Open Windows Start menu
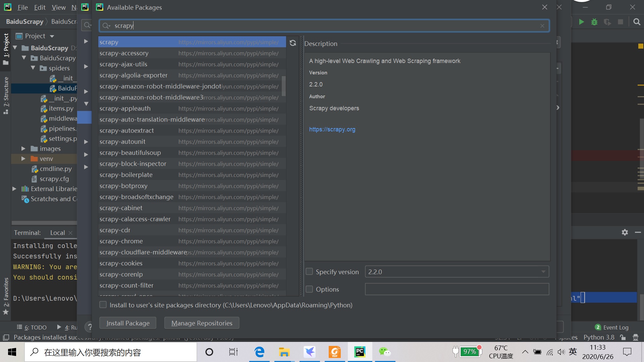 click(x=12, y=352)
